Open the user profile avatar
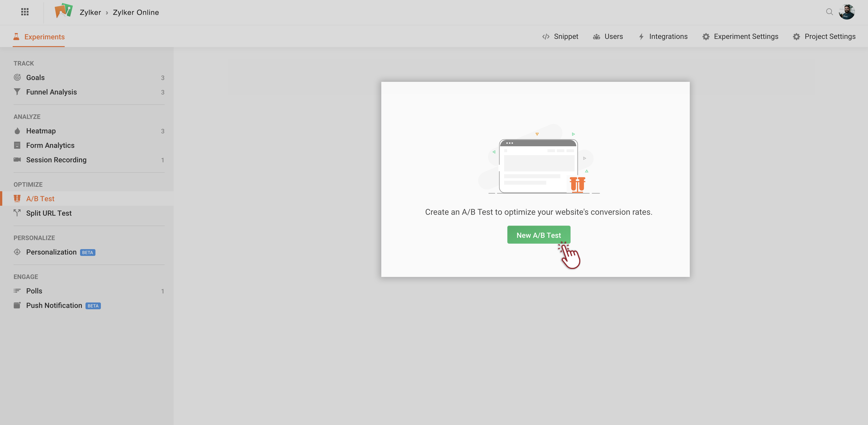 (x=847, y=12)
